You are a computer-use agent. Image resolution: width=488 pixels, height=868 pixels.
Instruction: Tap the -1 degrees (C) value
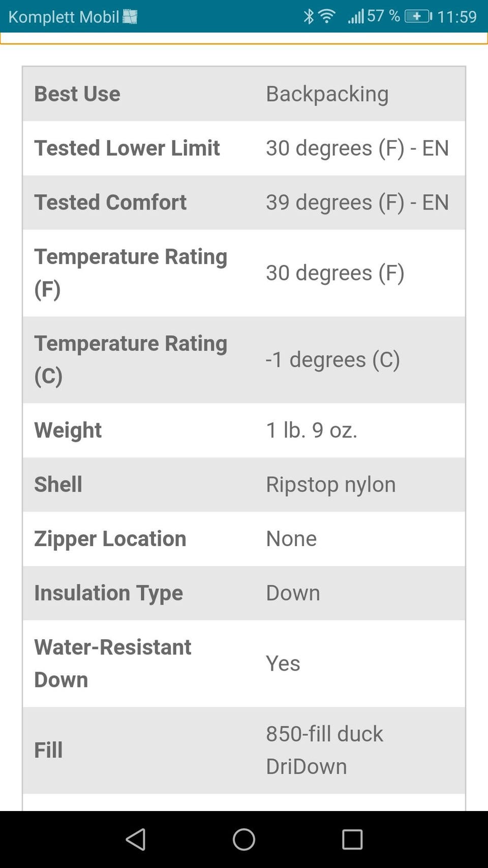click(x=332, y=360)
